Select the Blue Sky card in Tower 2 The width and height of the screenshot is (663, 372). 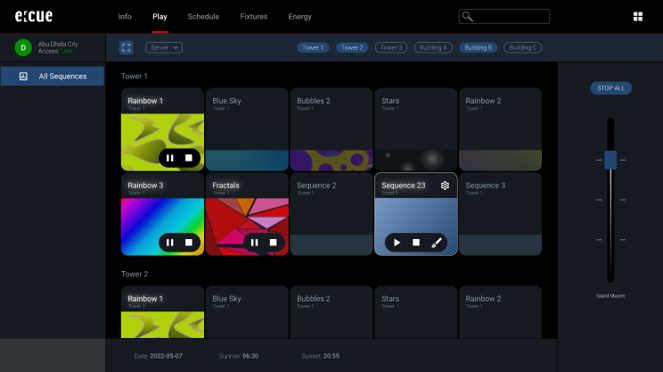point(247,312)
